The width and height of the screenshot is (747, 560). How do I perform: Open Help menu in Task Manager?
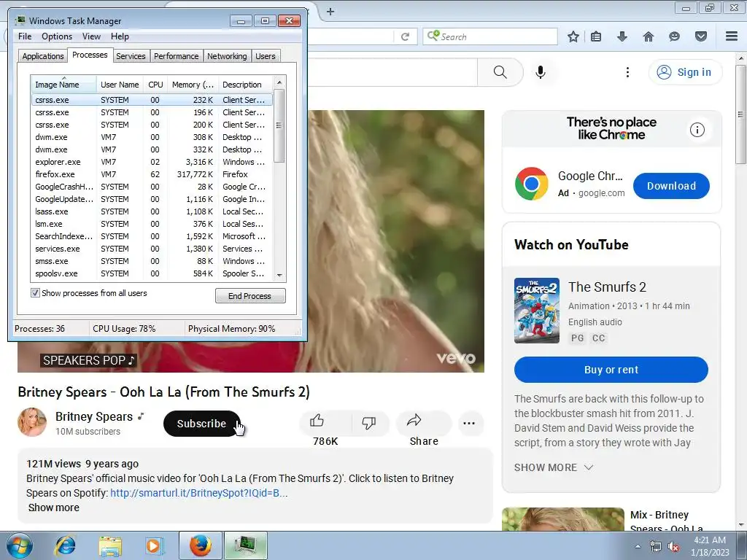point(120,36)
